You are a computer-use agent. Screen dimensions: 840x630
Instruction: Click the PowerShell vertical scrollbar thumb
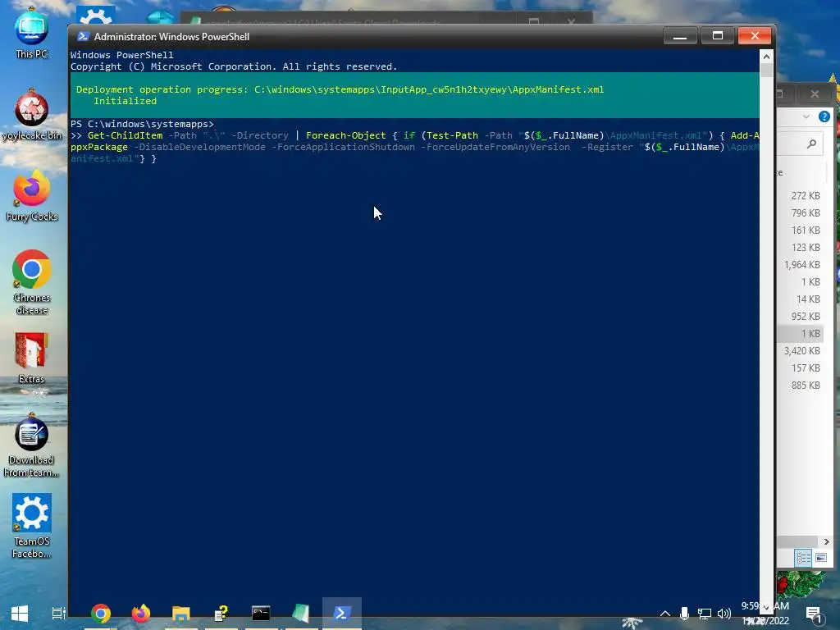pos(766,71)
